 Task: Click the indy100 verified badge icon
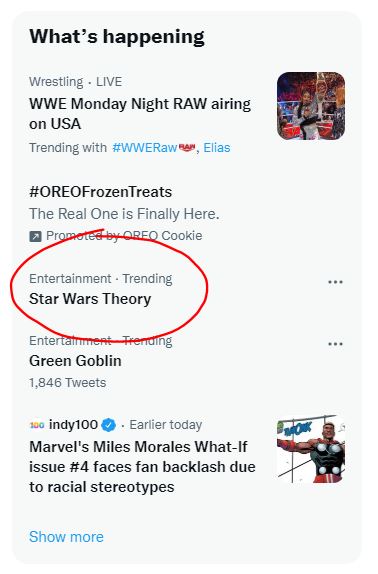click(x=109, y=425)
